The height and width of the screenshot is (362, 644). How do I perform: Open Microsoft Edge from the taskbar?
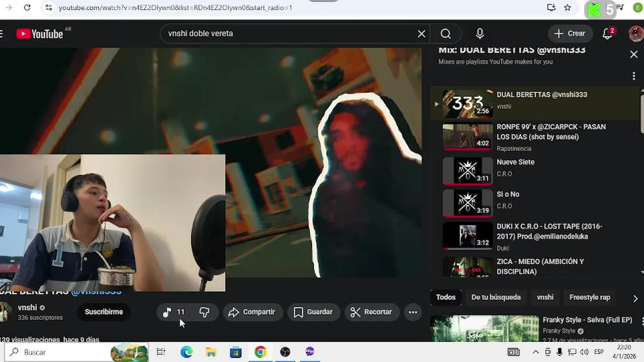click(x=186, y=352)
